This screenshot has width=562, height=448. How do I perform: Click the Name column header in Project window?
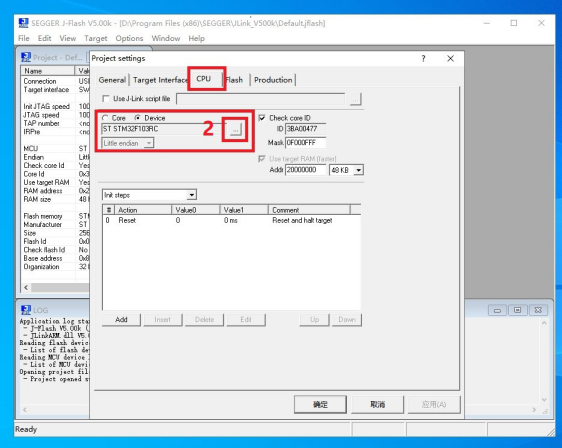pyautogui.click(x=48, y=71)
